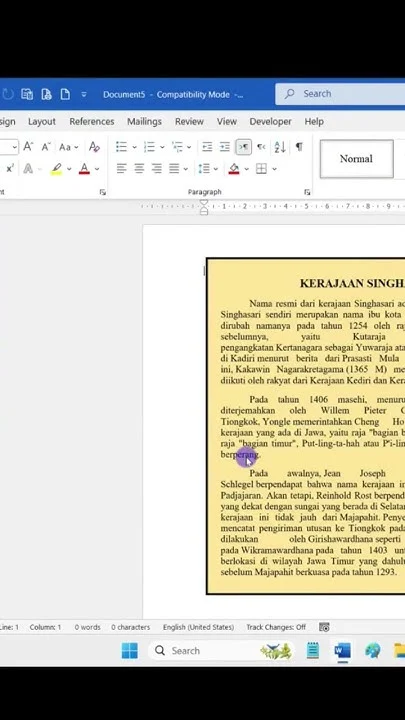Click Increase Indent icon

[225, 147]
